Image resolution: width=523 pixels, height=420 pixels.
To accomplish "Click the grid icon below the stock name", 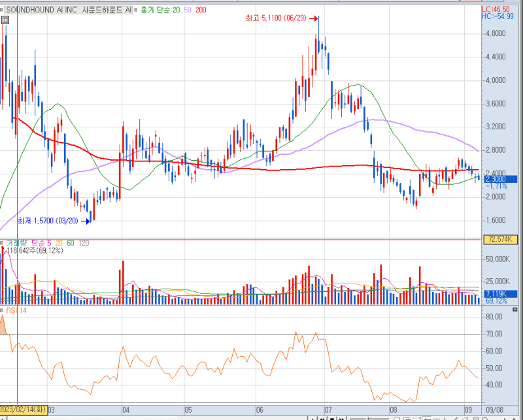I will click(5, 20).
